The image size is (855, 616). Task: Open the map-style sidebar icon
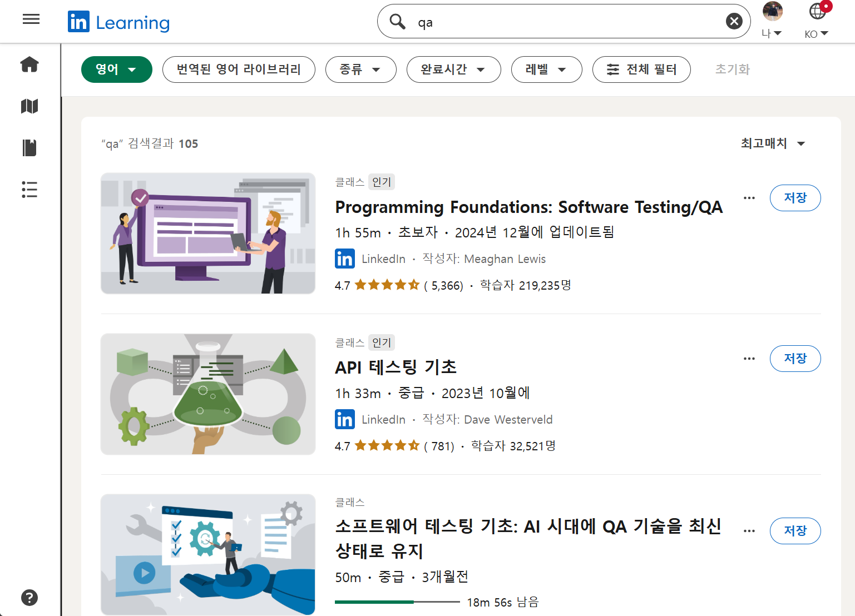[29, 106]
